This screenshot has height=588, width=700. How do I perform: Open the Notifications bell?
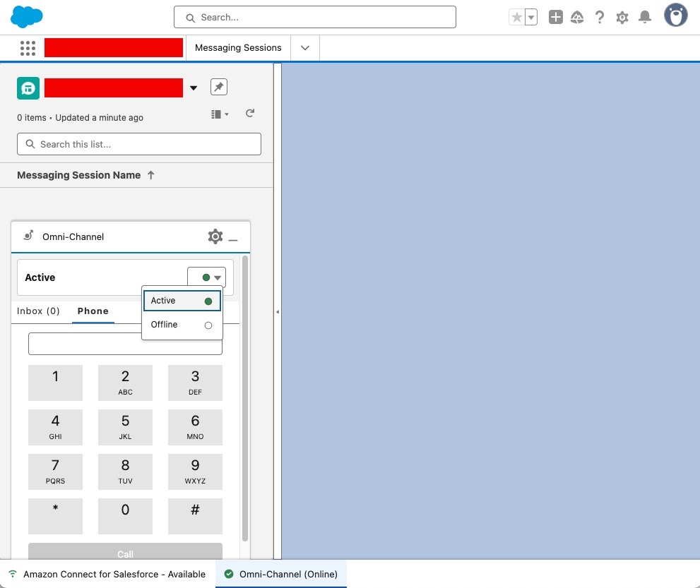[645, 18]
